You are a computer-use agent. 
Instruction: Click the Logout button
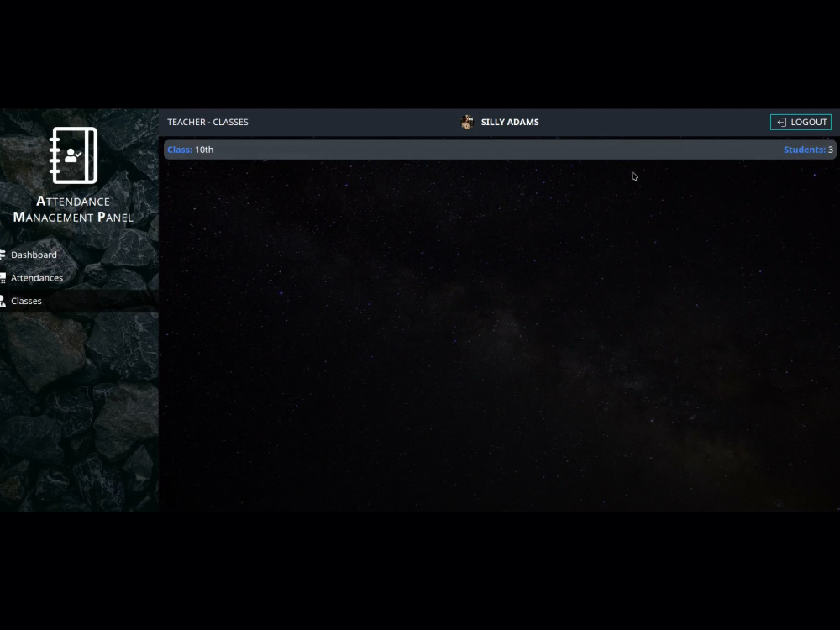click(x=801, y=122)
